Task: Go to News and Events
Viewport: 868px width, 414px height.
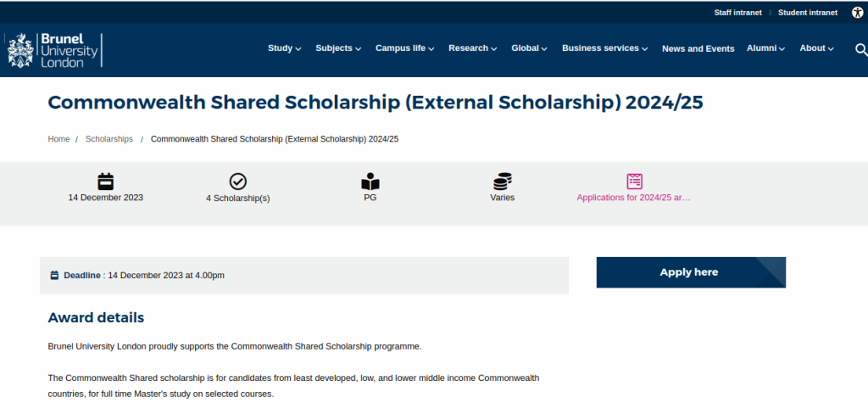Action: click(698, 48)
